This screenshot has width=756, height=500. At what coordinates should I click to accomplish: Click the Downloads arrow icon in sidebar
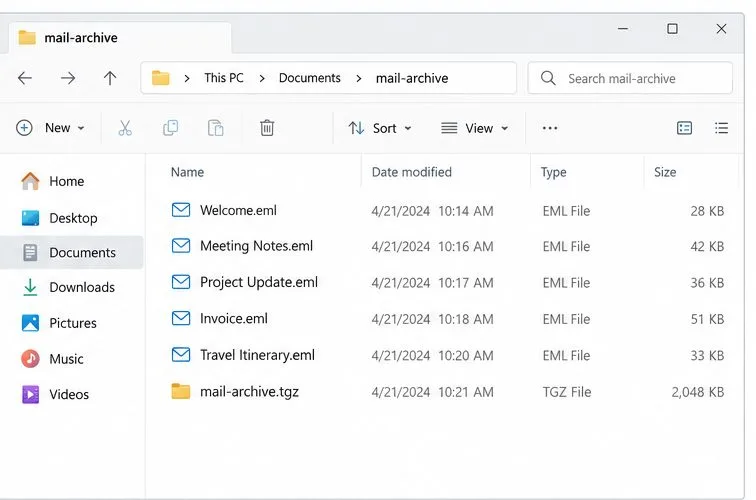click(30, 287)
